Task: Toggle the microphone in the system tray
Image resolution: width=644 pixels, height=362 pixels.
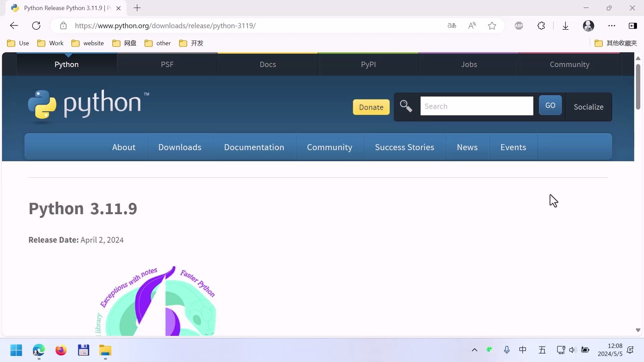Action: pos(507,350)
